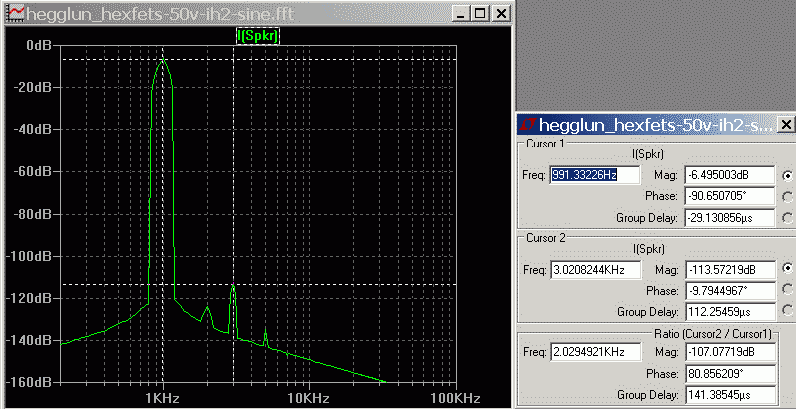Click Ratio (Cursor2 / Cursor1) group label
This screenshot has height=409, width=796.
713,334
